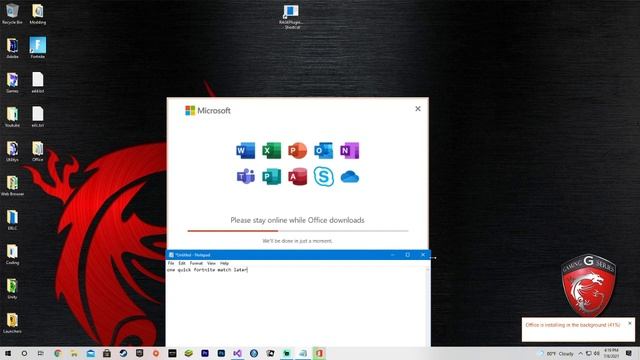Click the OneNote icon in the Office installer
This screenshot has width=640, height=360.
(x=349, y=151)
